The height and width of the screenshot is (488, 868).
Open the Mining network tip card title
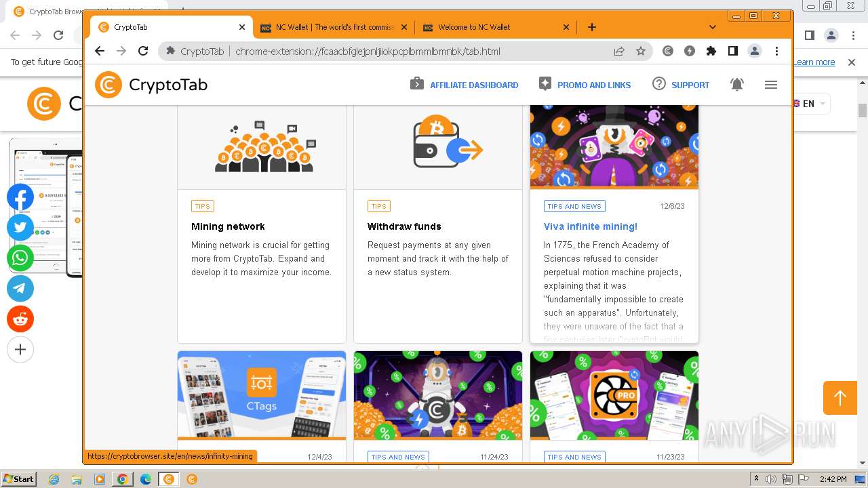coord(228,226)
